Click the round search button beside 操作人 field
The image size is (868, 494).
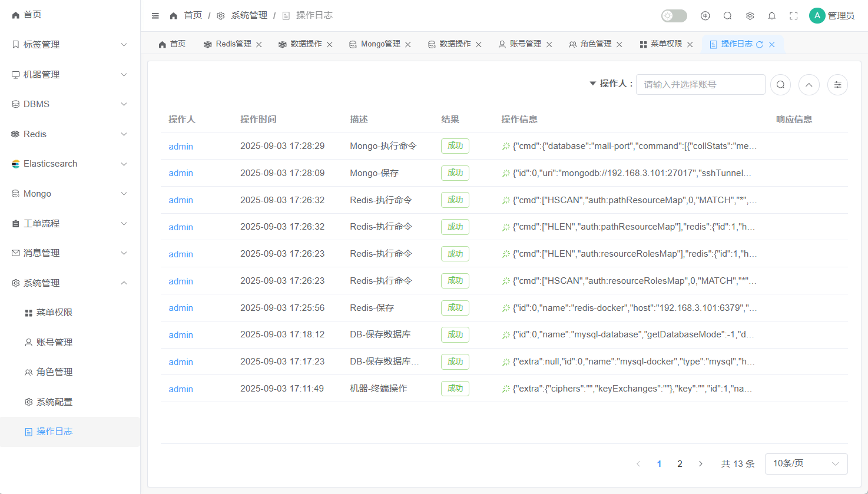(x=780, y=85)
